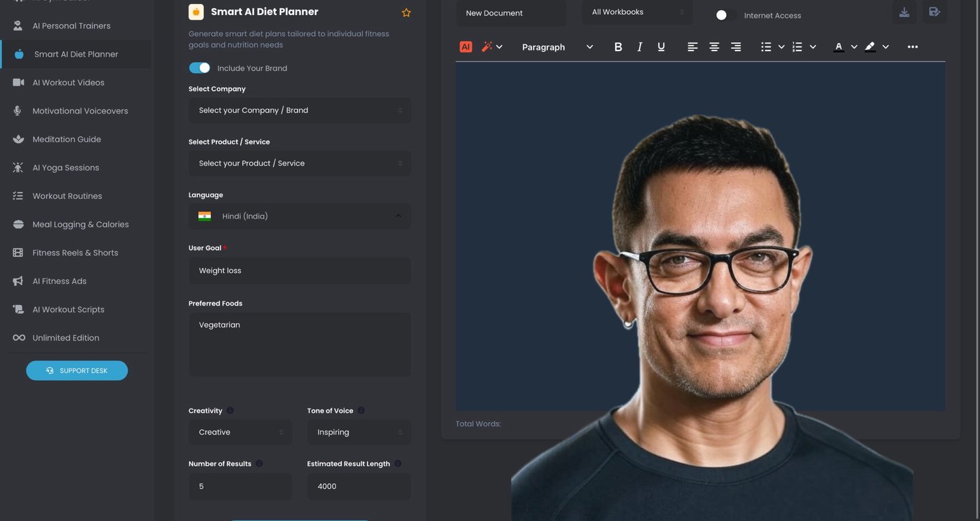Expand the bulleted list style chevron

[781, 47]
